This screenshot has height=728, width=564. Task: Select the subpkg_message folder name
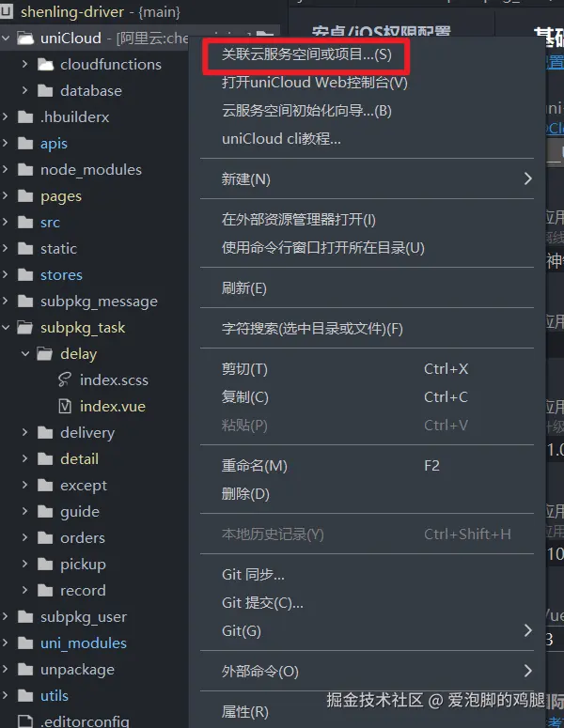click(x=99, y=302)
